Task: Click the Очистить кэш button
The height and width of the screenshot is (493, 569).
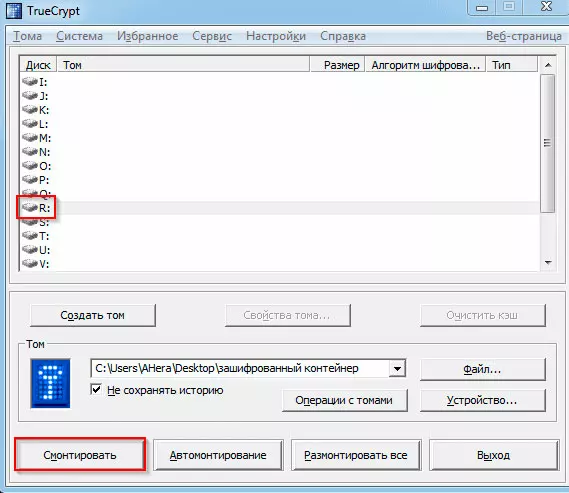Action: point(483,315)
